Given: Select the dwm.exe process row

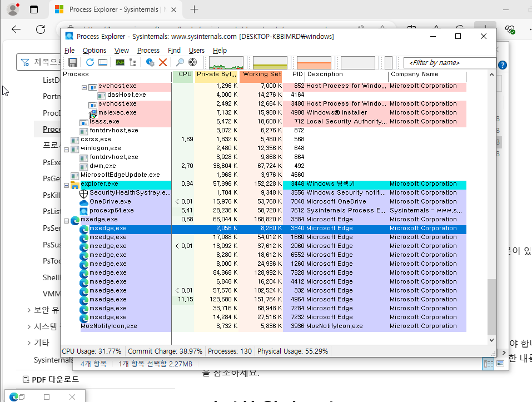Looking at the screenshot, I should tap(263, 166).
